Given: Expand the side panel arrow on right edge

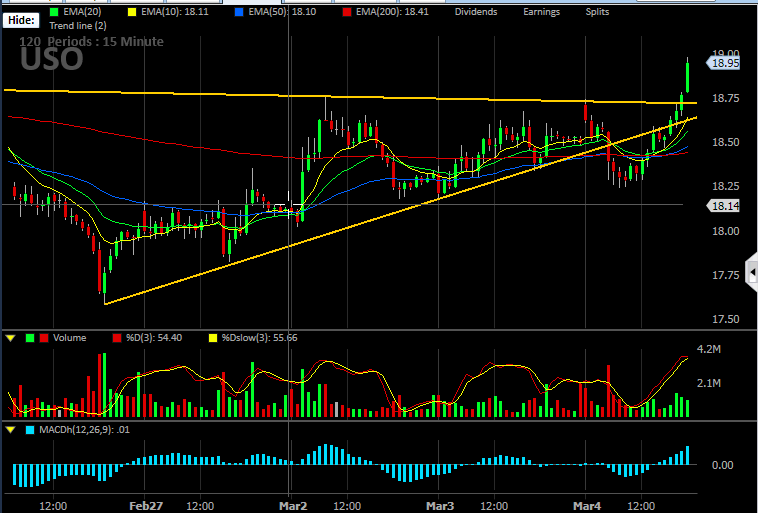Looking at the screenshot, I should click(x=752, y=274).
